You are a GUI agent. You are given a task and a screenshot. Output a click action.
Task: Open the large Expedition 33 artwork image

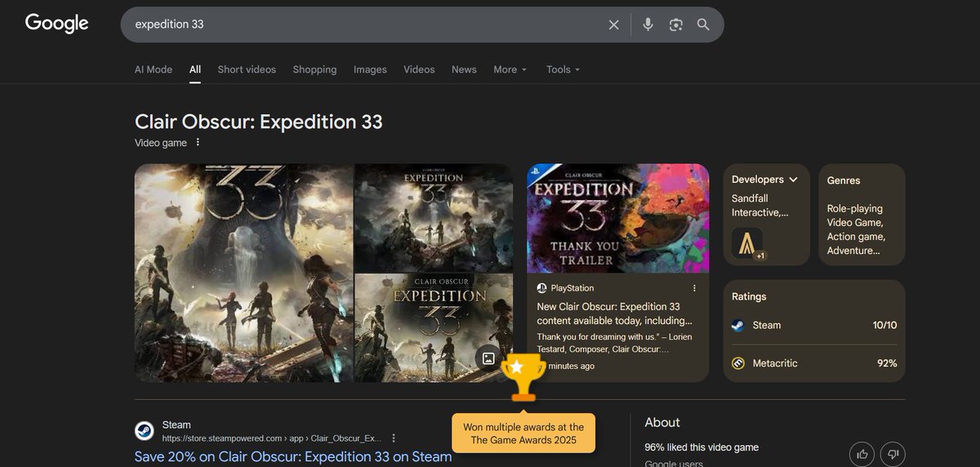[244, 273]
